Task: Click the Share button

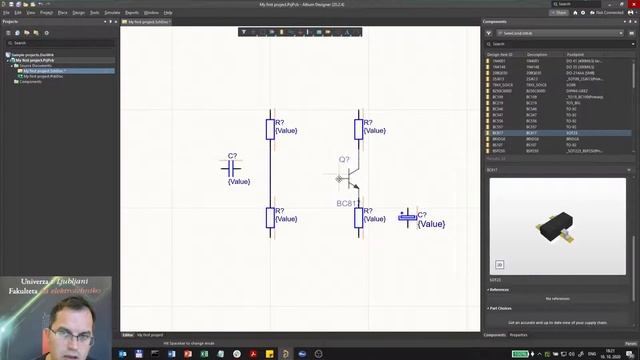Action: point(559,13)
